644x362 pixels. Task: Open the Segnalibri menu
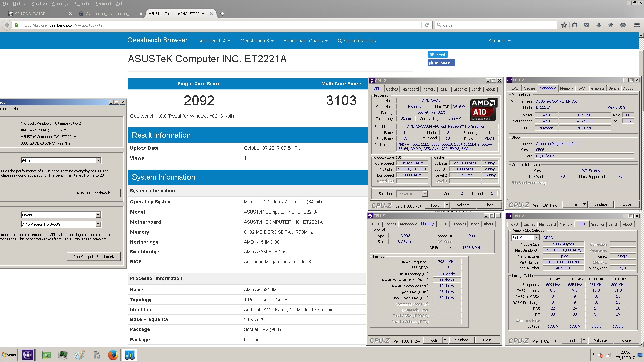point(82,4)
